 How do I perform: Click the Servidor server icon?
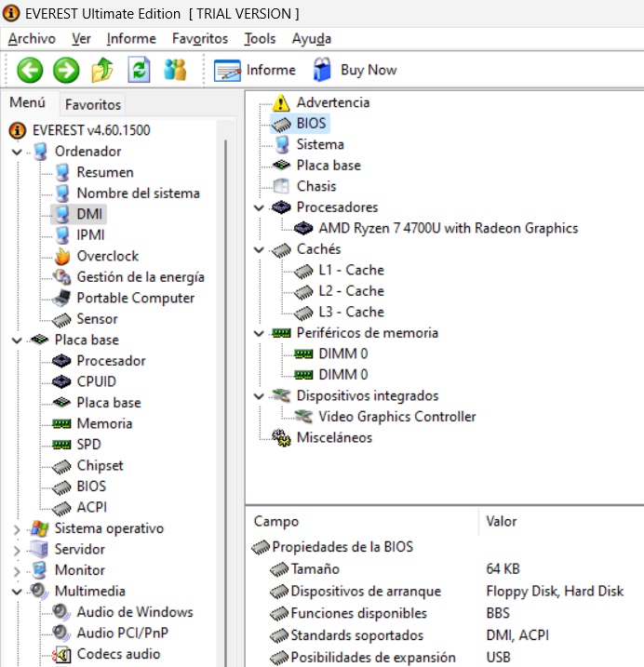point(40,549)
